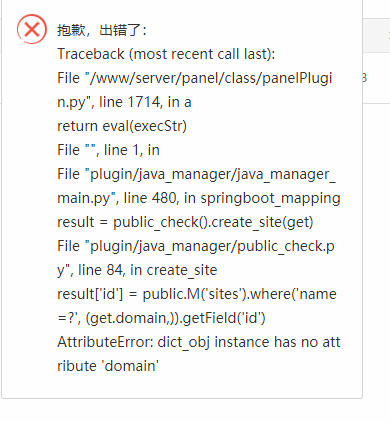Image resolution: width=390 pixels, height=422 pixels.
Task: Click 'y", line 84, in create_site' text
Action: tap(137, 270)
